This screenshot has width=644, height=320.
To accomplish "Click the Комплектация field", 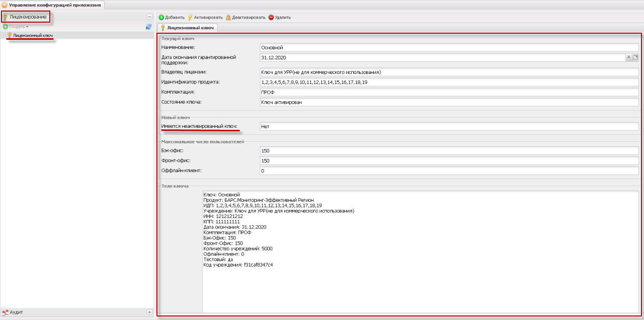I will (448, 92).
